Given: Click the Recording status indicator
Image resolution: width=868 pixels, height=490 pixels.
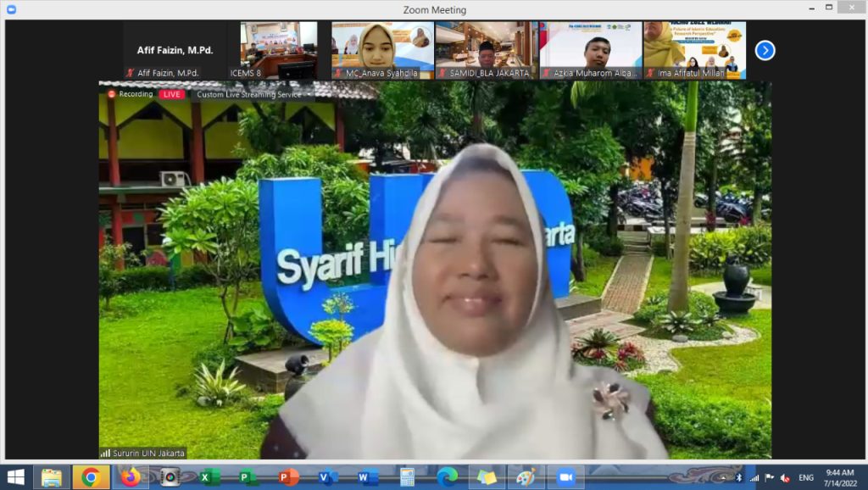Looking at the screenshot, I should tap(131, 94).
